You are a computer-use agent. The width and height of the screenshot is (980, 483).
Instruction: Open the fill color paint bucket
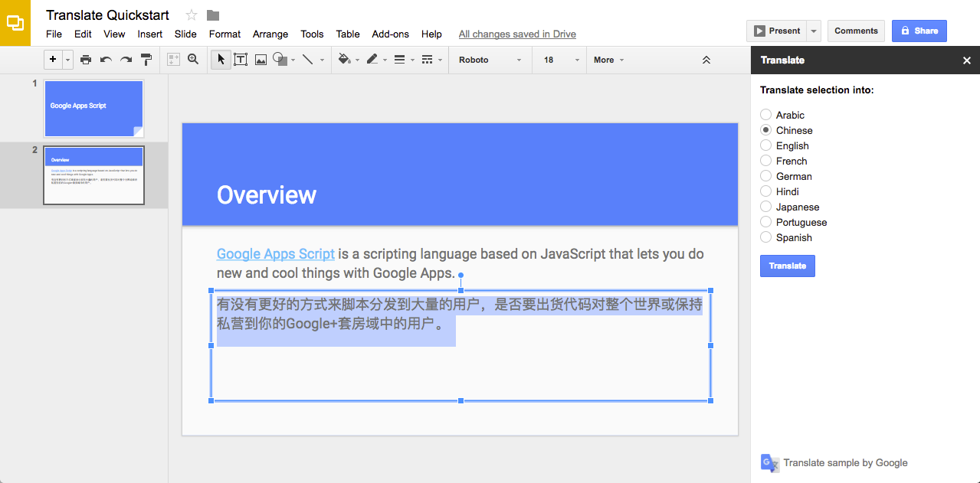click(345, 60)
